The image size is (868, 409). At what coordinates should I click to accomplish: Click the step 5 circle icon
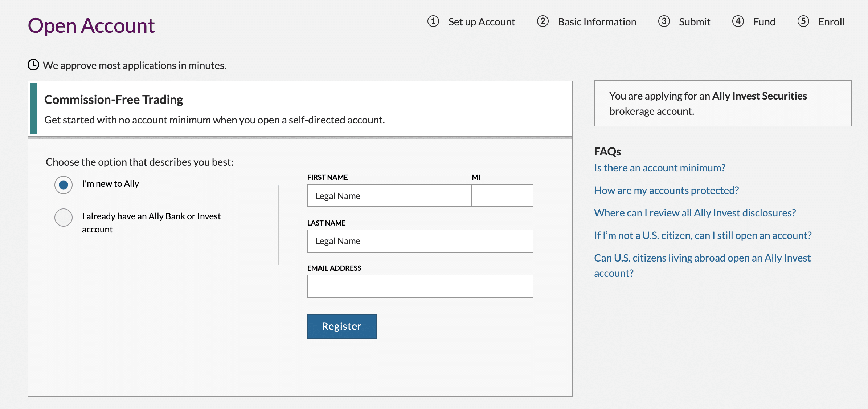click(x=803, y=21)
